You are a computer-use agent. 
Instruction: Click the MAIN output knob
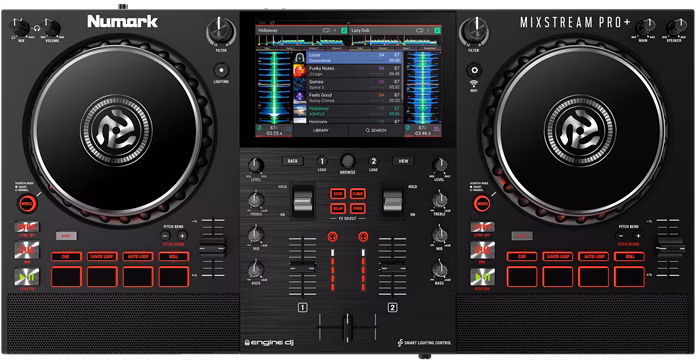click(x=644, y=28)
